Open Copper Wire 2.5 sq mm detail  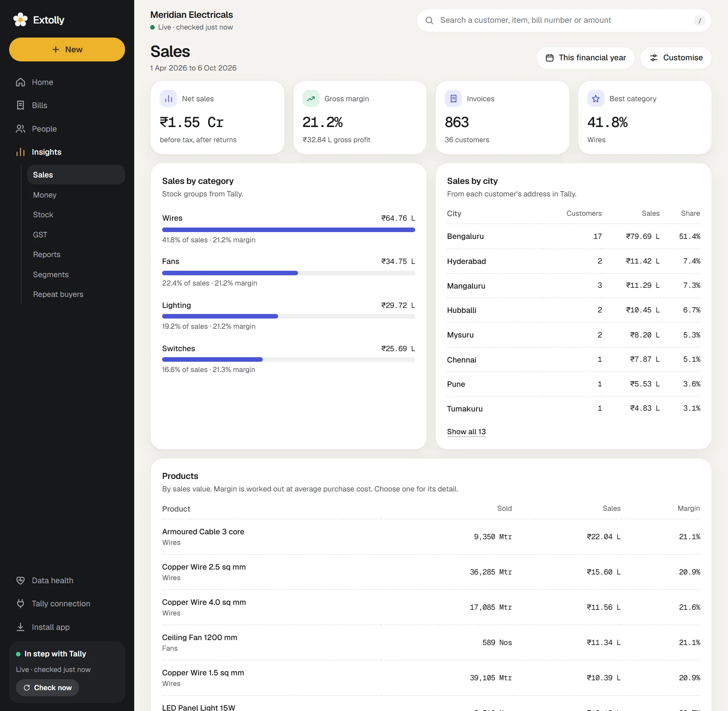coord(431,572)
